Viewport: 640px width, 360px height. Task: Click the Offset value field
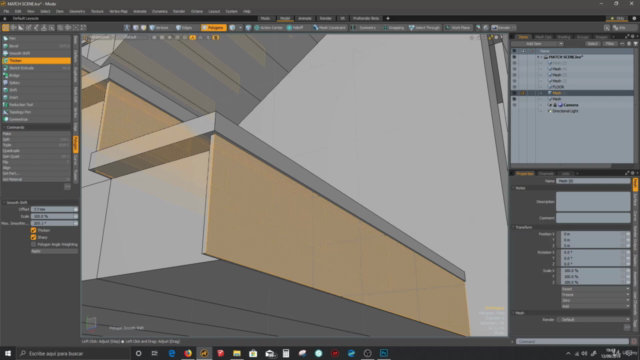52,209
